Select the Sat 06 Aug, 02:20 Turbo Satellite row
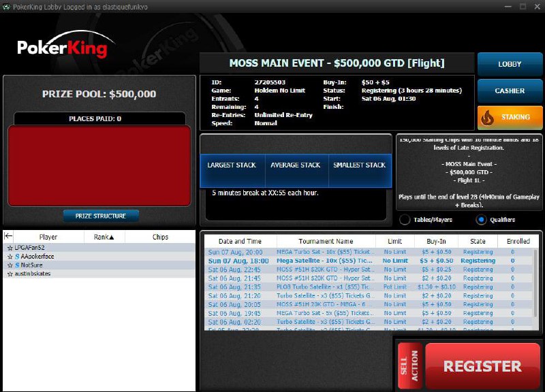This screenshot has height=392, width=545. point(369,322)
